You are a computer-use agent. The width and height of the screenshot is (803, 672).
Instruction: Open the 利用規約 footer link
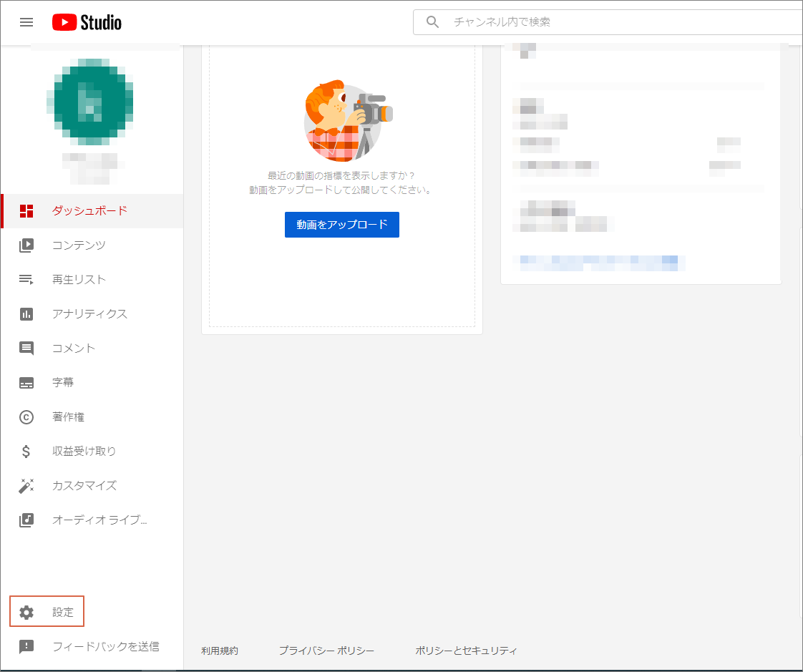pyautogui.click(x=220, y=651)
